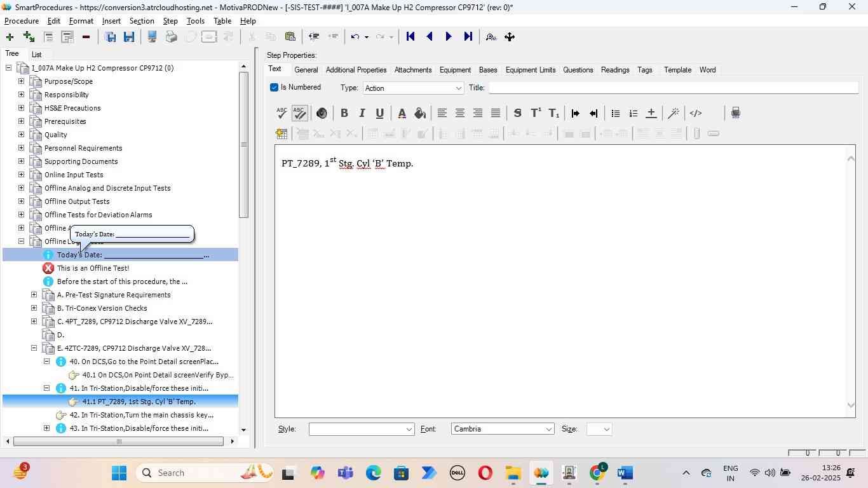
Task: Click the add sub-step icon with arrow
Action: coord(29,37)
